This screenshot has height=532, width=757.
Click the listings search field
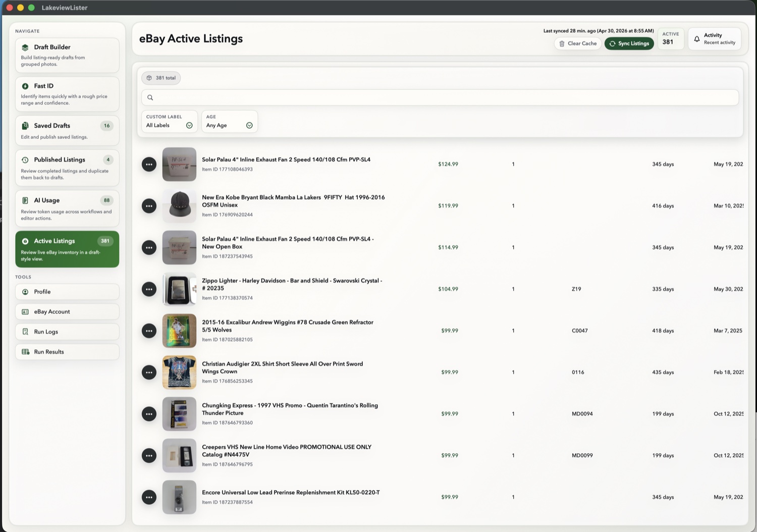[x=440, y=97]
